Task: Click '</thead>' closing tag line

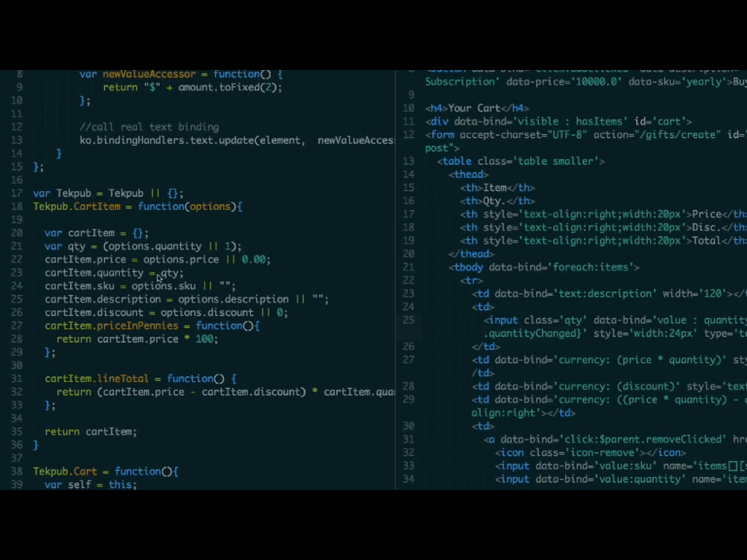Action: pos(471,254)
